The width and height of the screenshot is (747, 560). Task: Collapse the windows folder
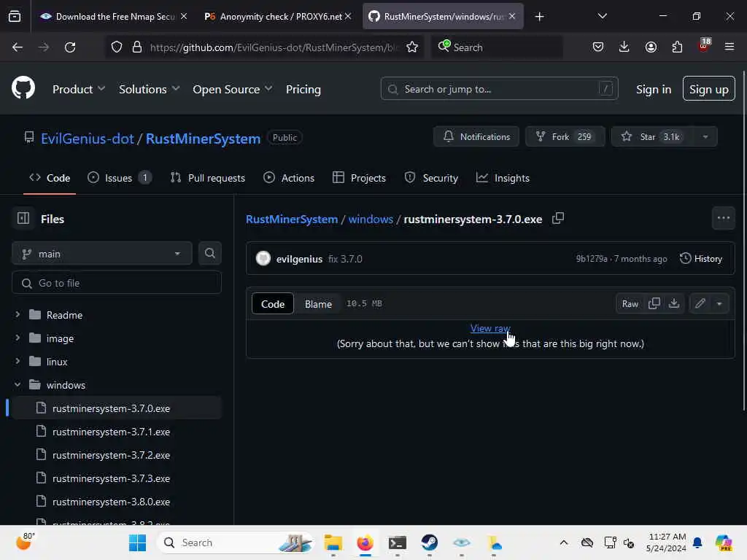(18, 385)
